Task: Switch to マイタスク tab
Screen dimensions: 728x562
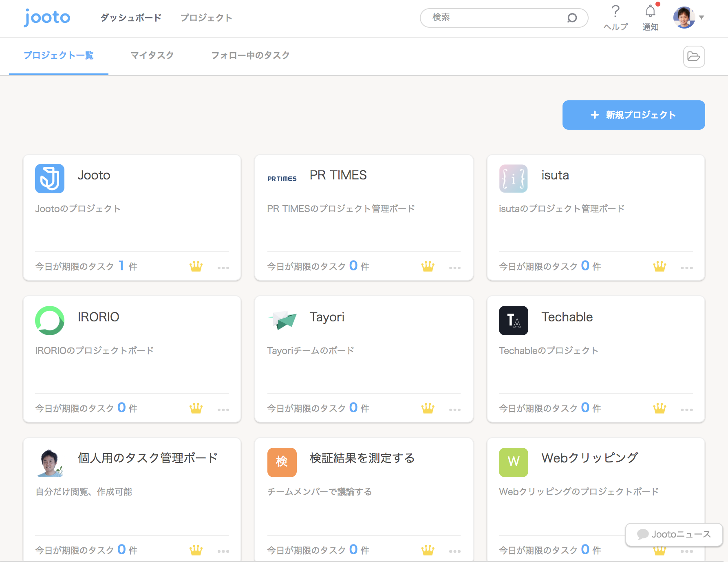Action: [152, 55]
